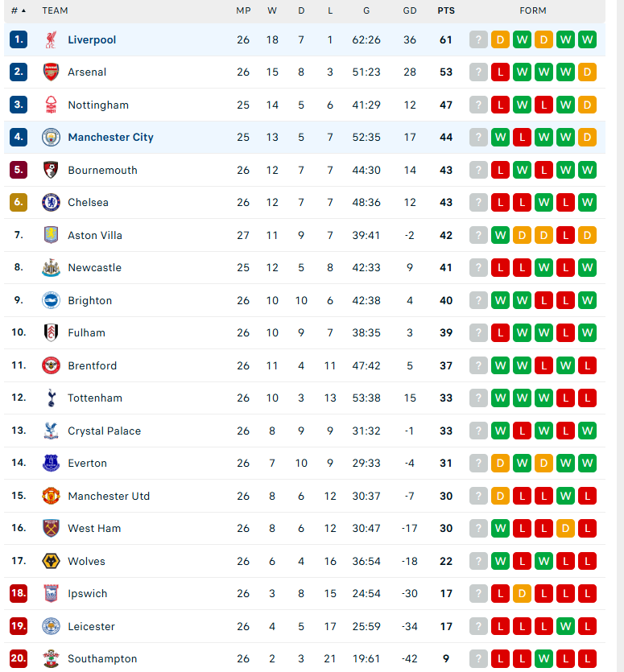
Task: Click the Ipswich position 18 relegation badge
Action: pos(19,593)
